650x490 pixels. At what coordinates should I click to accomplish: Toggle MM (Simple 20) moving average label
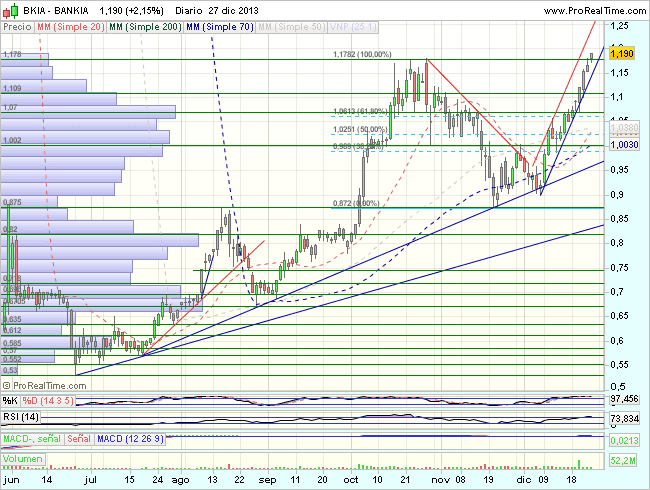point(70,27)
